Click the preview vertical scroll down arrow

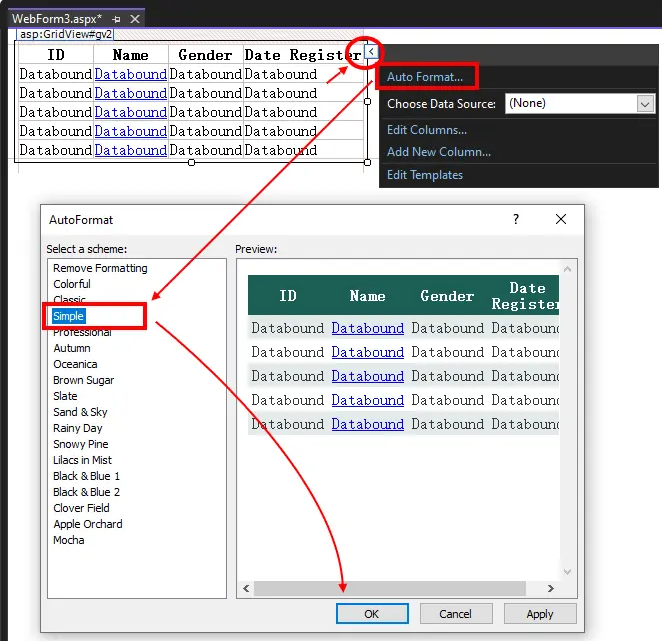[568, 572]
